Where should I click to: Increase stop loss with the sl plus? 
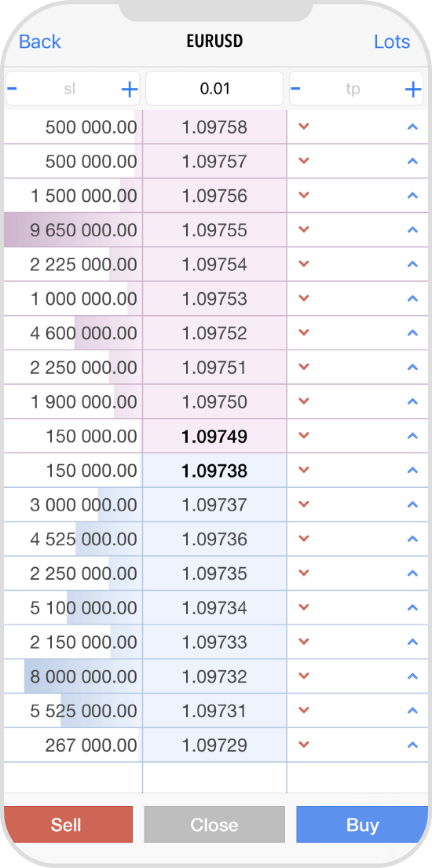tap(129, 89)
